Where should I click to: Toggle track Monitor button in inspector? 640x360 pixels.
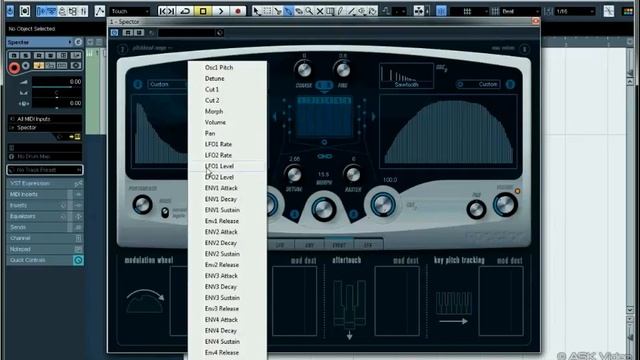(26, 65)
